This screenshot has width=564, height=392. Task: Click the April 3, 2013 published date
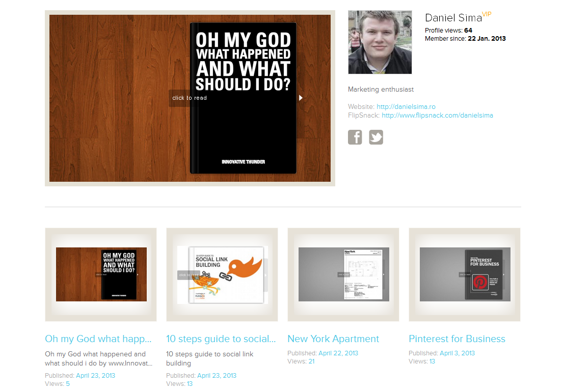click(457, 353)
